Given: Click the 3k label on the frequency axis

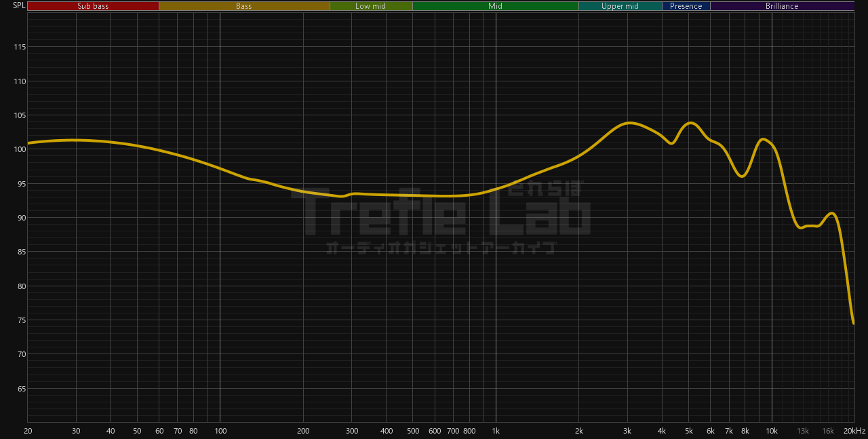Looking at the screenshot, I should (x=627, y=431).
